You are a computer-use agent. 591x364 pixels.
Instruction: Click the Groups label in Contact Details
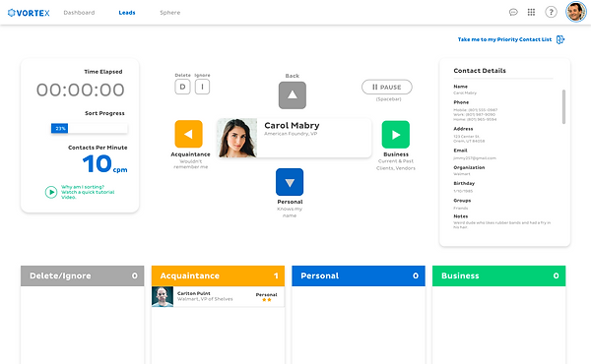[x=462, y=201]
